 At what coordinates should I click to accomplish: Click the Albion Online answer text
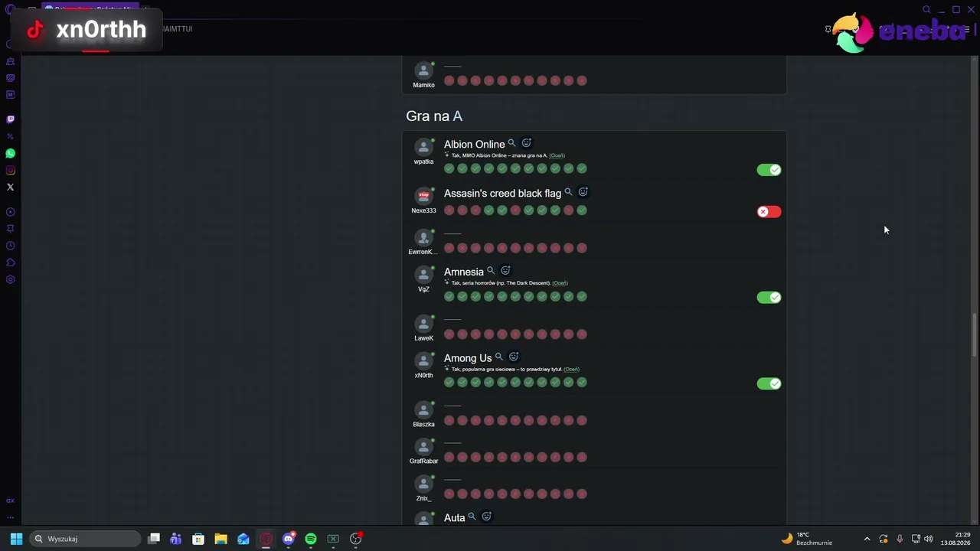(x=474, y=144)
